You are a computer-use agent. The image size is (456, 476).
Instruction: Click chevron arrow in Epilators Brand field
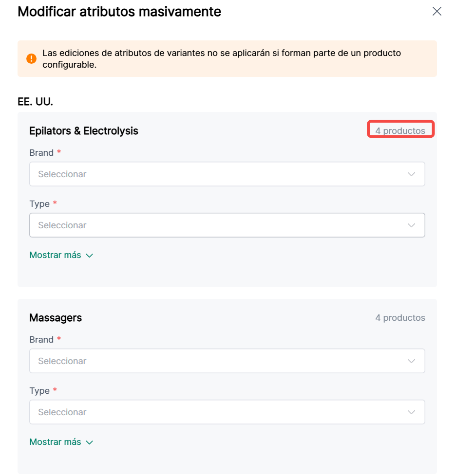(x=411, y=174)
